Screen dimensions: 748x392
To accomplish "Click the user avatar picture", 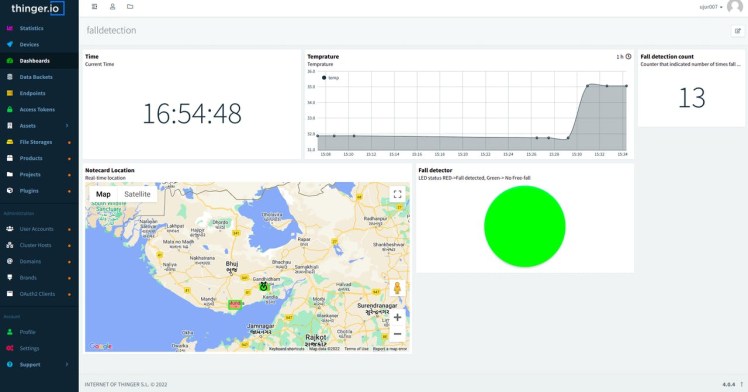I will pyautogui.click(x=735, y=6).
